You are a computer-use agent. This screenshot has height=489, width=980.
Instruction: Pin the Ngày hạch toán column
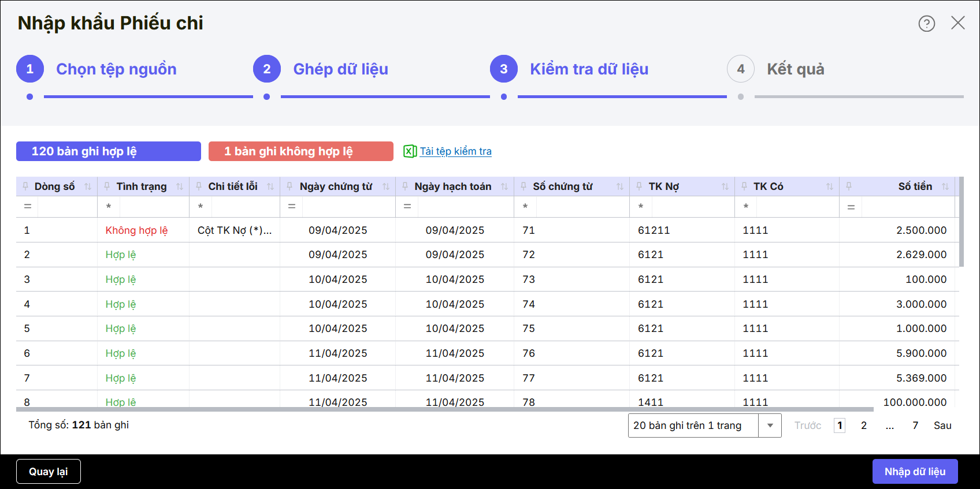[x=405, y=186]
